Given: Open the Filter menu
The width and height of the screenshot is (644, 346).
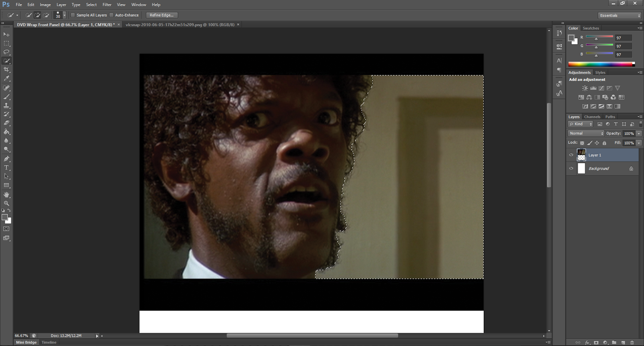Looking at the screenshot, I should coord(107,5).
